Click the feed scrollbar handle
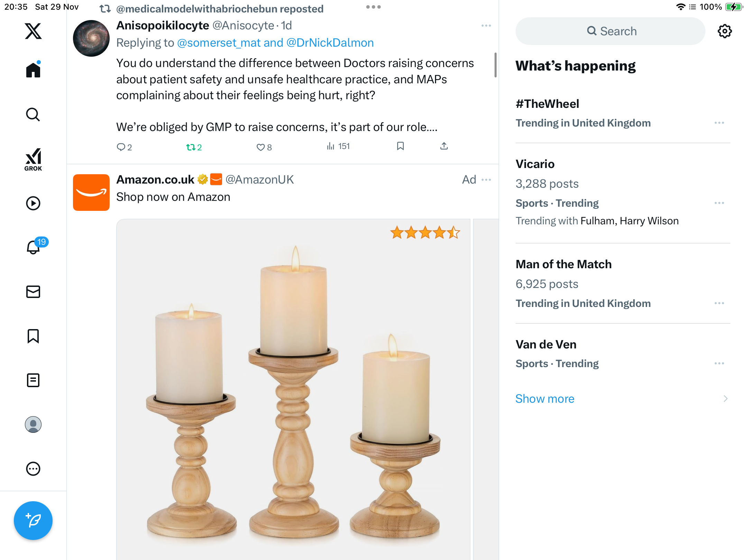 [x=495, y=65]
